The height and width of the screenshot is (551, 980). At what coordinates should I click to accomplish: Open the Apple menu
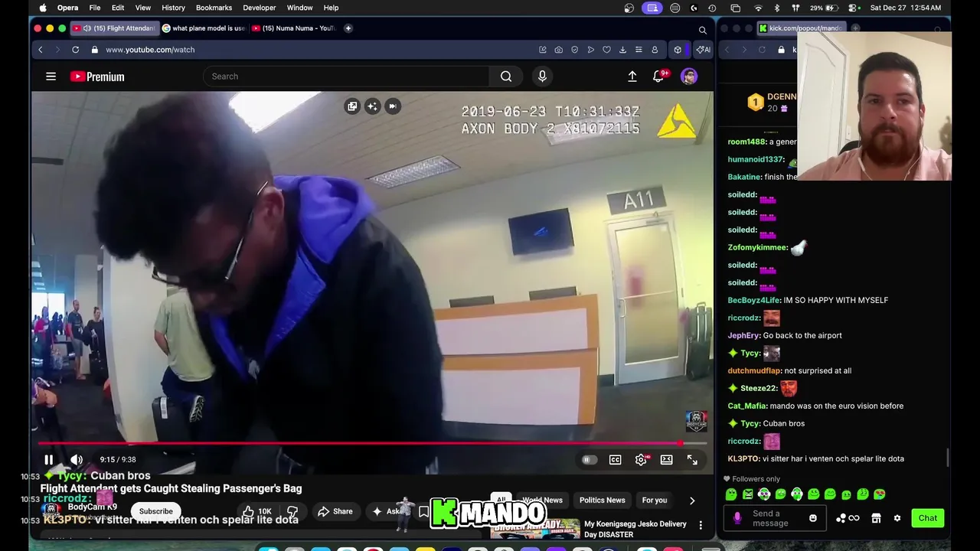(43, 8)
